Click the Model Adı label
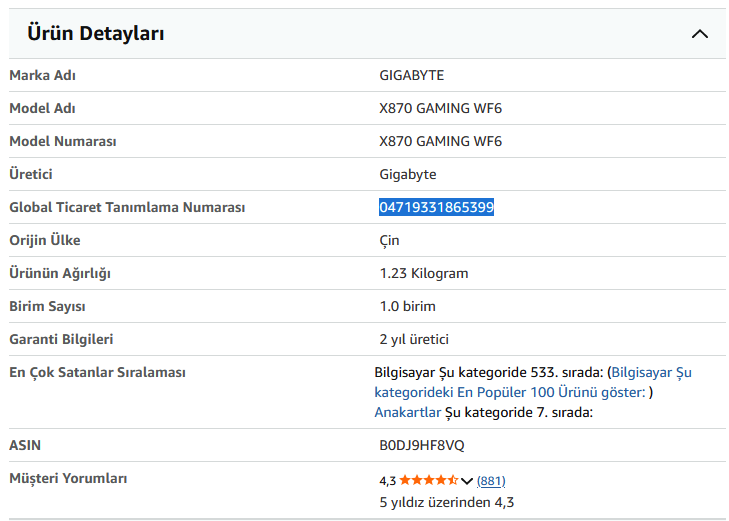Viewport: 729px width, 521px height. 42,108
